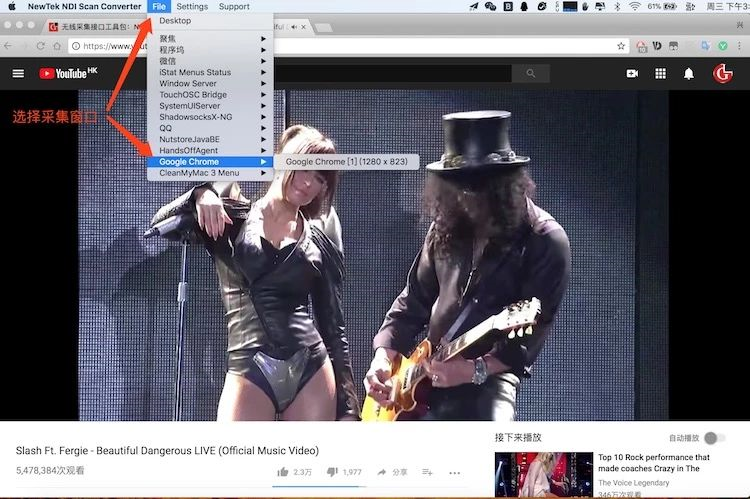Open the Apple menu
Viewport: 750px width, 499px height.
12,6
